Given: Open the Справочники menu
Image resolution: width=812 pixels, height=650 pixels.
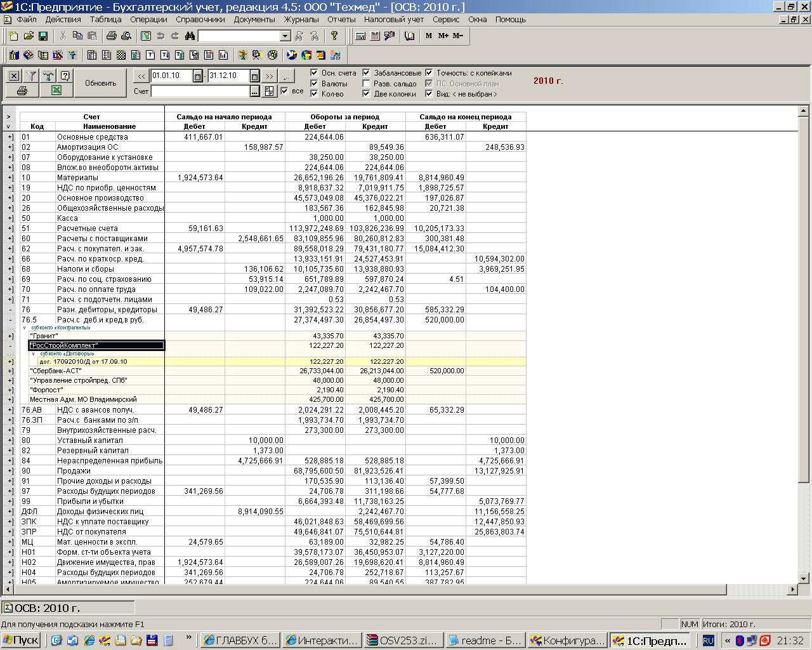Looking at the screenshot, I should pyautogui.click(x=200, y=19).
